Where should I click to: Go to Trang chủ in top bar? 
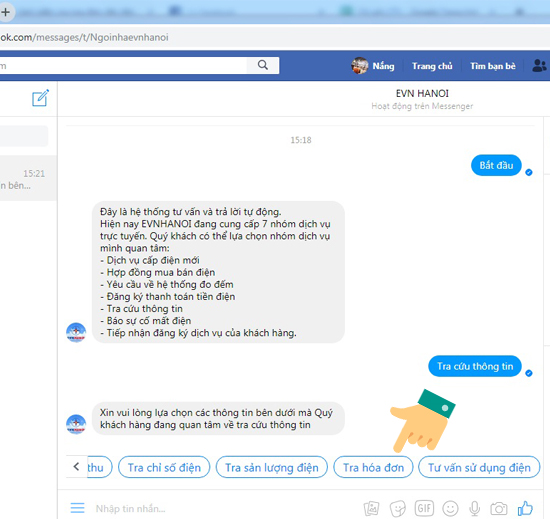[x=432, y=66]
